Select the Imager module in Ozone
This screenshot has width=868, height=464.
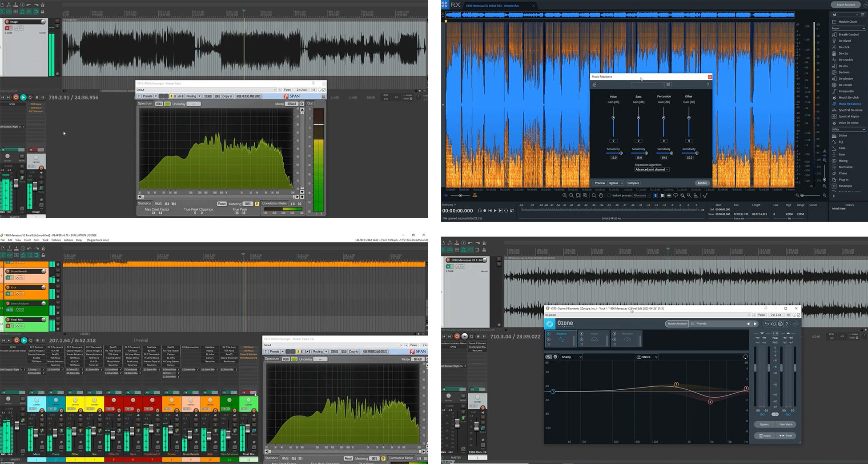594,339
